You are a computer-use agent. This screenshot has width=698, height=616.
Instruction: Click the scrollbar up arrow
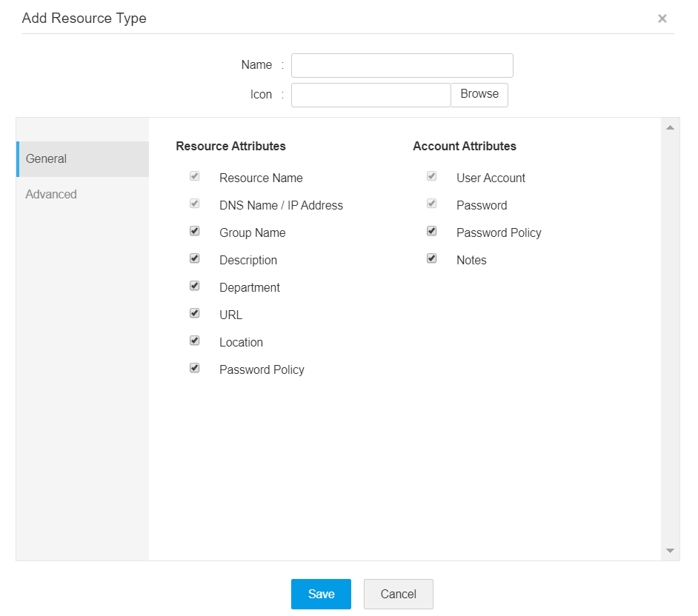coord(669,126)
